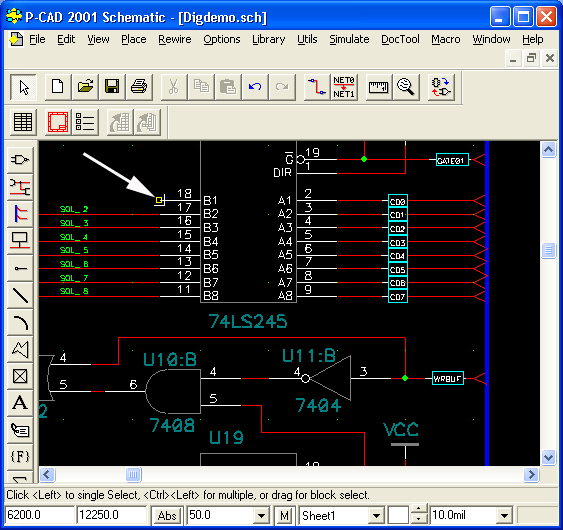
Task: Select the Place Bus tool
Action: coord(20,214)
